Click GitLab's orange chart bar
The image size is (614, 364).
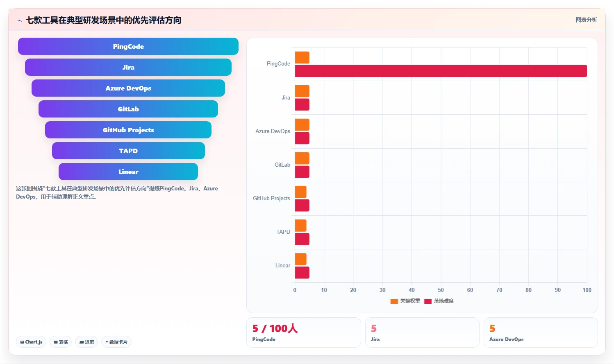(302, 158)
